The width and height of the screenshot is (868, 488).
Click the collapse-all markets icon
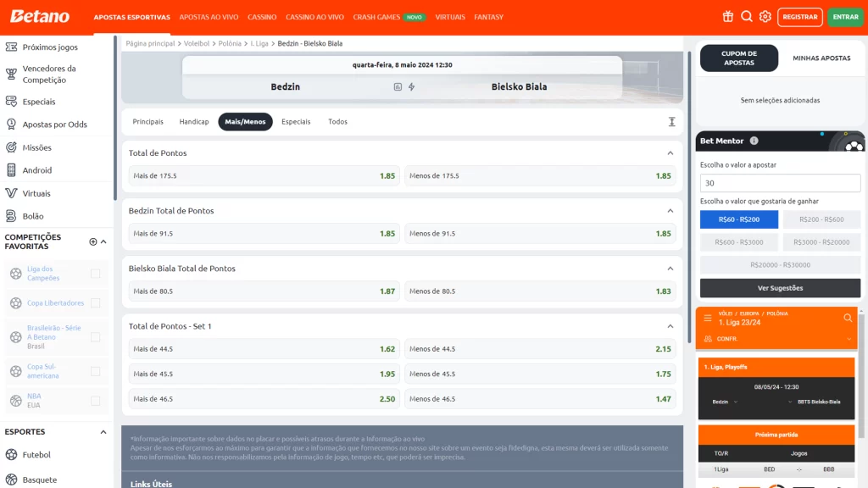click(671, 122)
